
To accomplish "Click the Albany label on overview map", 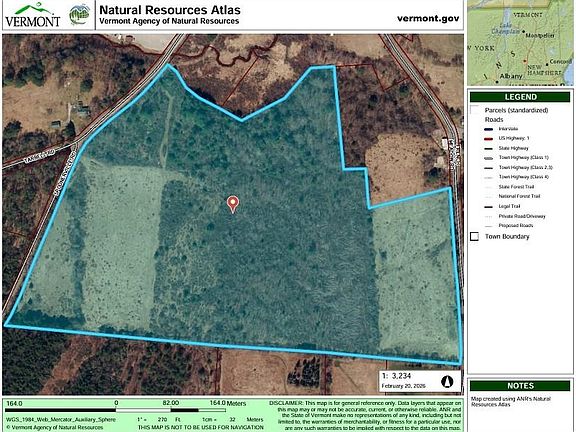I will pos(511,76).
